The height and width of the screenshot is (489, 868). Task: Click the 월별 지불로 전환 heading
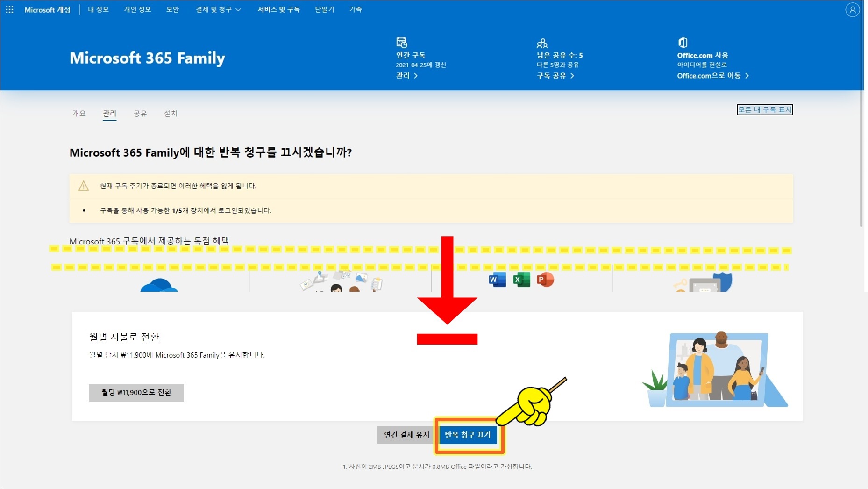(x=124, y=337)
